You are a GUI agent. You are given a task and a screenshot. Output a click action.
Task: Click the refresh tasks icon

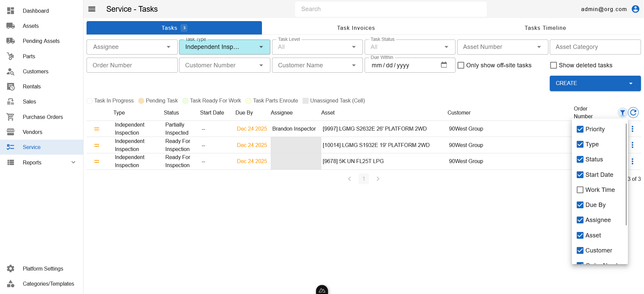(x=633, y=113)
